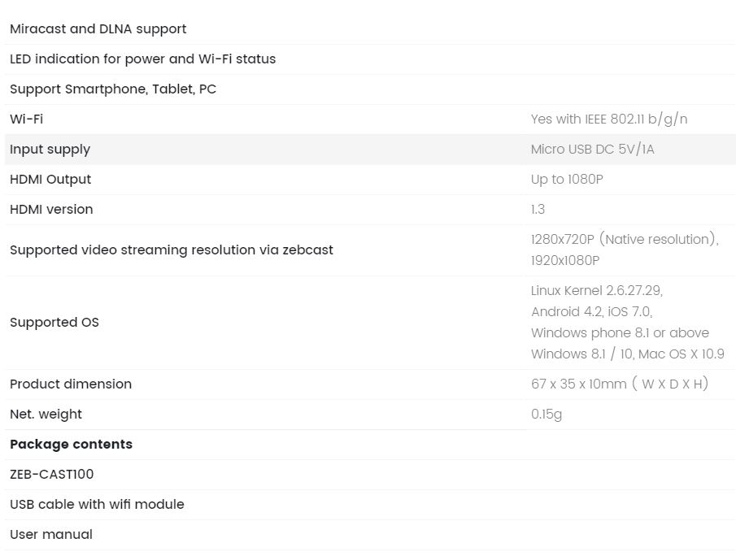Click the Miracast and DLNA support row
The image size is (736, 560).
(x=370, y=29)
